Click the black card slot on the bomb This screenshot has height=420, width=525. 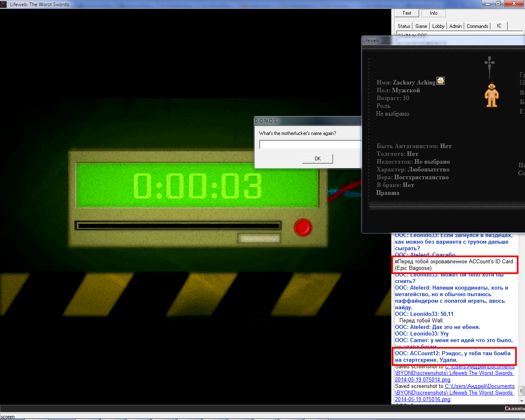pyautogui.click(x=178, y=226)
